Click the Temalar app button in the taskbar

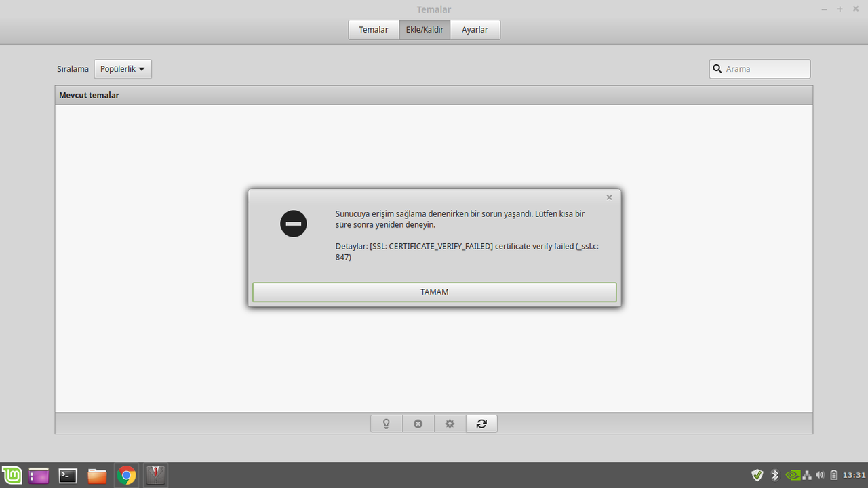155,475
